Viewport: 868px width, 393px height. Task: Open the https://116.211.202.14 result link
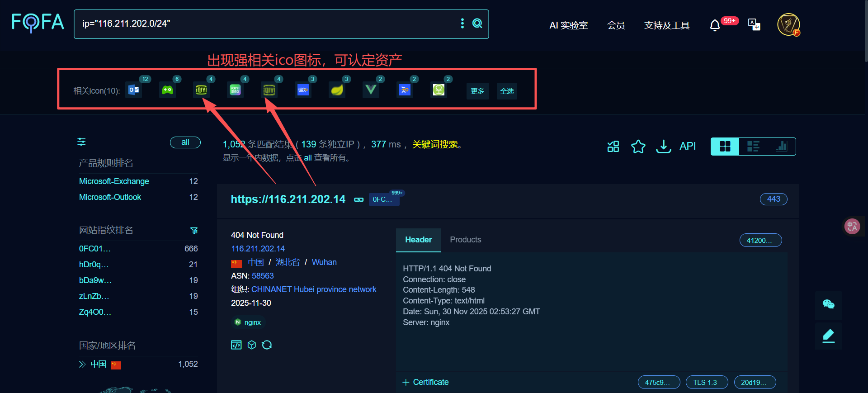pyautogui.click(x=288, y=199)
